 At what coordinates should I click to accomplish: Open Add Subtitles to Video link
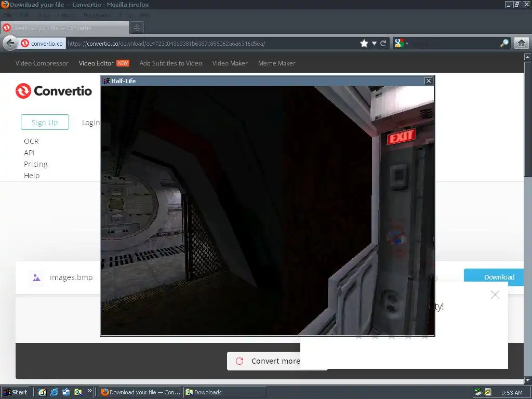(x=170, y=63)
